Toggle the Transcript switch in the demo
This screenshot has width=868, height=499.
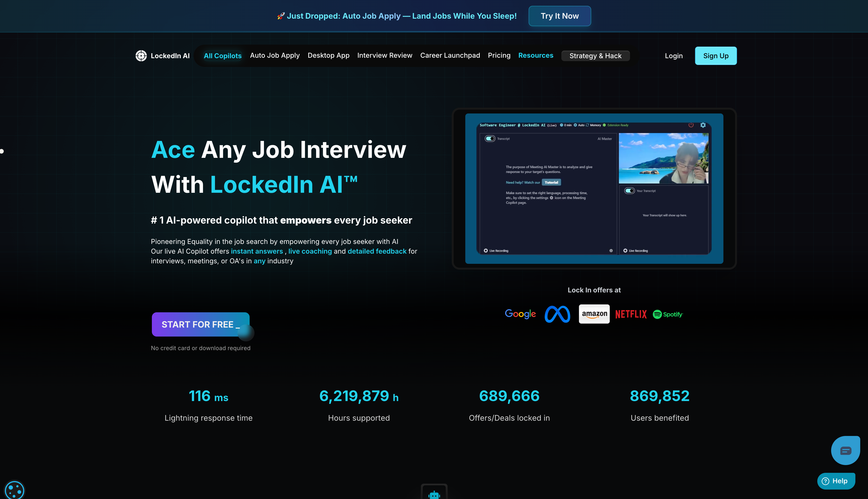point(490,138)
